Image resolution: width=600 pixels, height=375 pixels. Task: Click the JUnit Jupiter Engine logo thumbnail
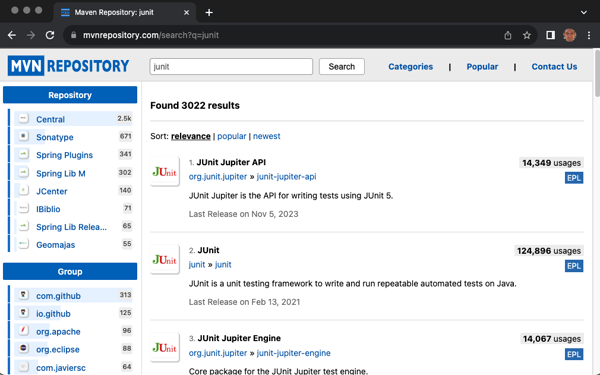(165, 347)
